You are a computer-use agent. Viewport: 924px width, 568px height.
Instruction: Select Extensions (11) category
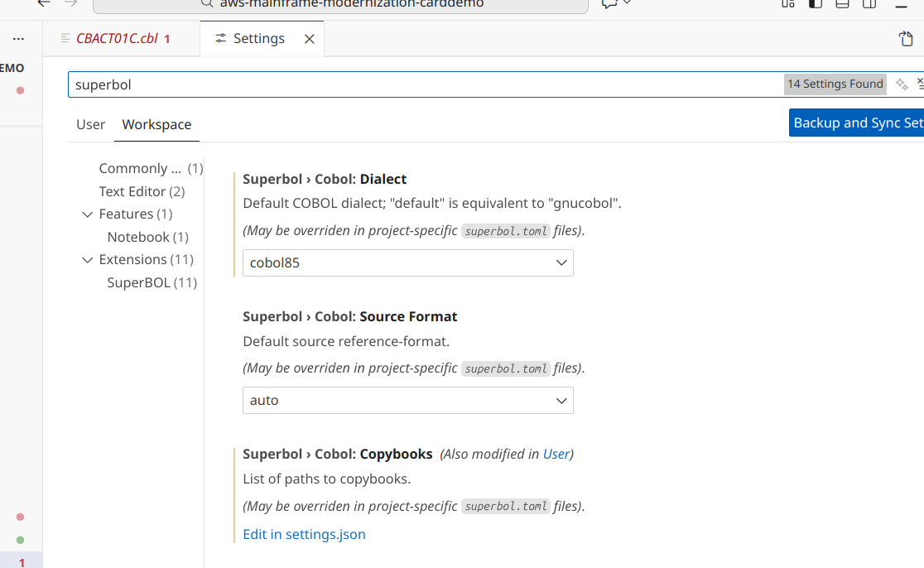[147, 259]
